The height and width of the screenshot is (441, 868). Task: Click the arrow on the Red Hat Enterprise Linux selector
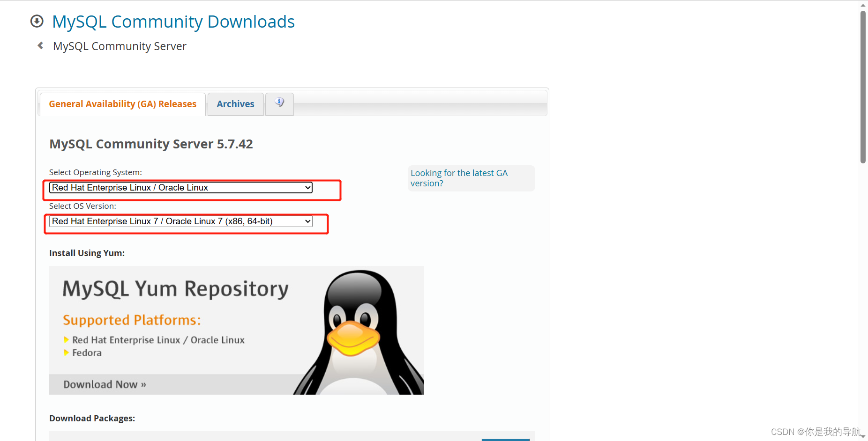[x=307, y=187]
